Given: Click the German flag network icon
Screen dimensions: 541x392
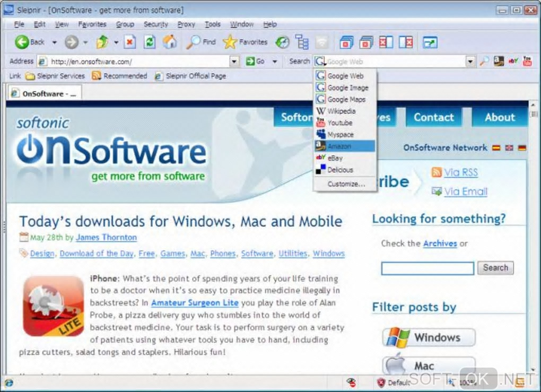Looking at the screenshot, I should [522, 147].
